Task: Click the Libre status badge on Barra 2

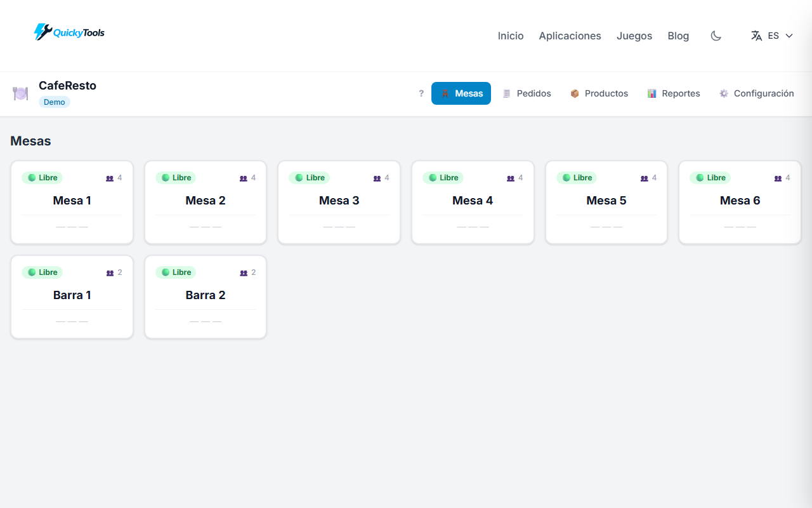Action: coord(175,272)
